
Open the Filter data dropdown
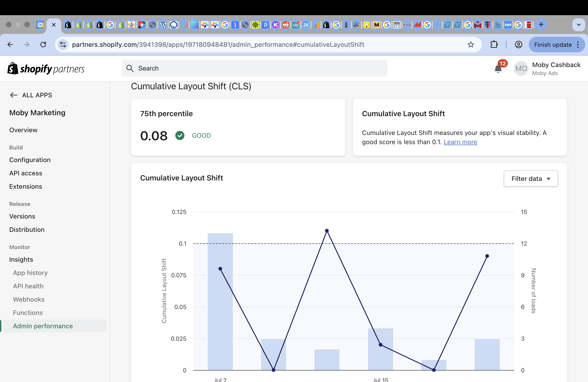point(531,179)
